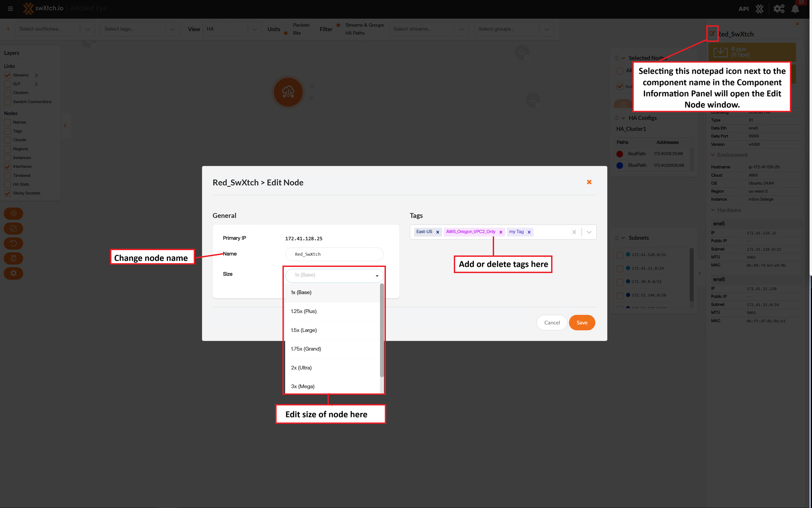
Task: Click the hamburger menu icon
Action: point(10,9)
